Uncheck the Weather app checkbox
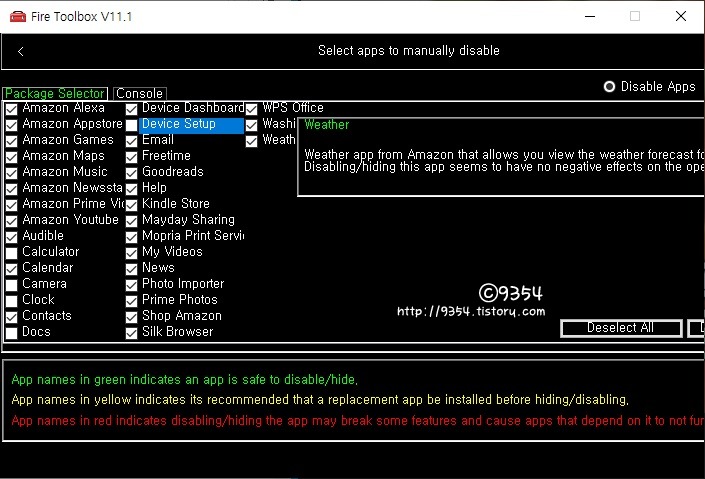705x479 pixels. point(251,141)
